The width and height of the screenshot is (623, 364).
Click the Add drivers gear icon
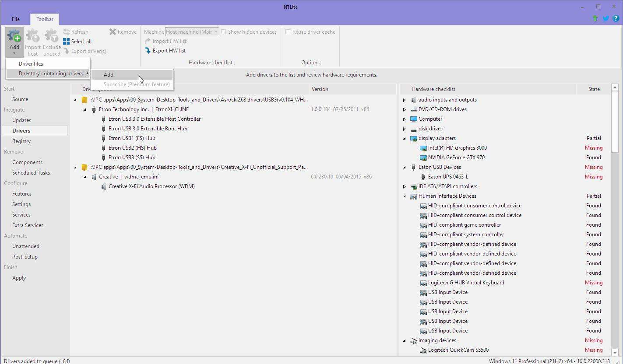coord(14,35)
